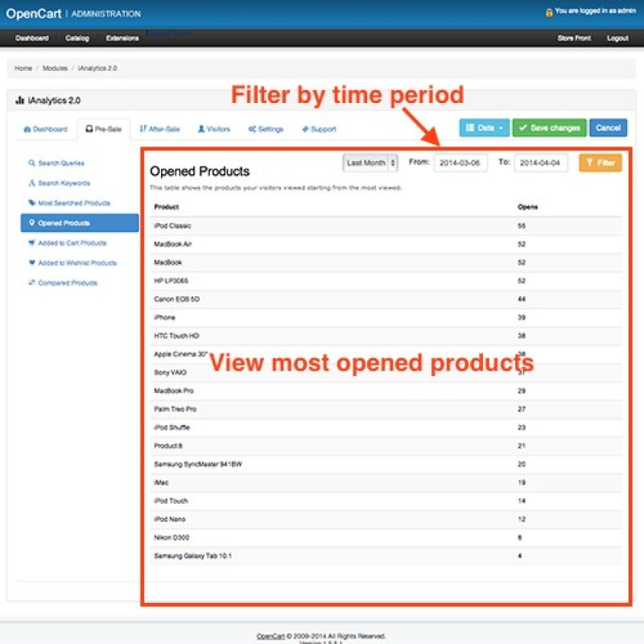Click Logout in the top bar
The image size is (644, 644).
[617, 38]
